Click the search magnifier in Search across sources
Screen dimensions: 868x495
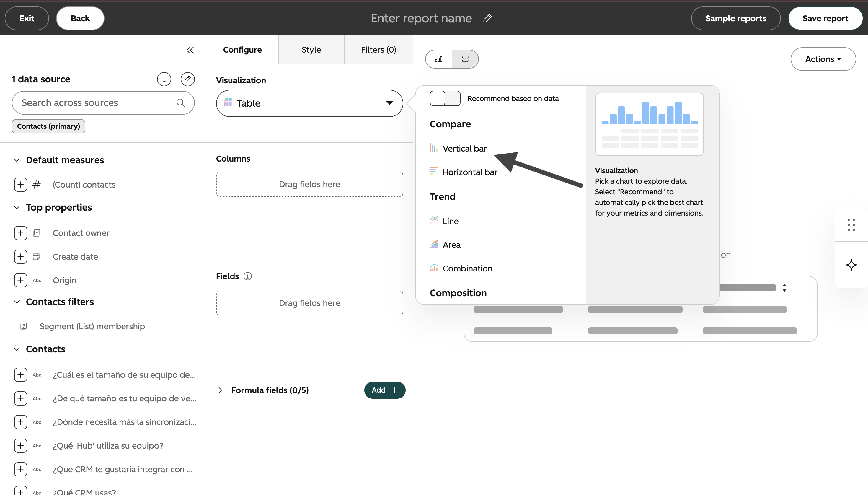(x=180, y=103)
